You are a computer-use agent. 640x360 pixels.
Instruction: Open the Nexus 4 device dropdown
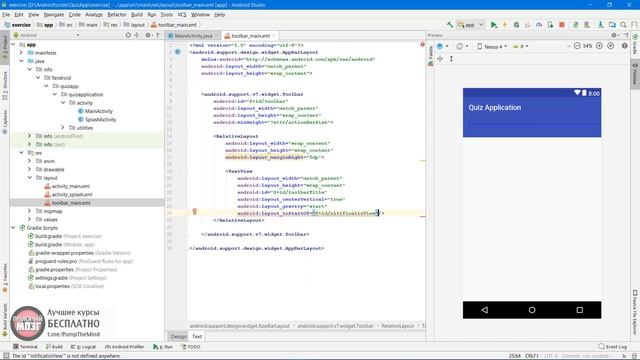coord(492,46)
